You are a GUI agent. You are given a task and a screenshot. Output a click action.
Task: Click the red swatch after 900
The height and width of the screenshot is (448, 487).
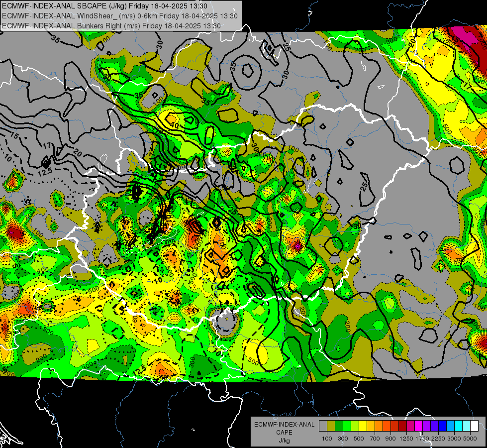tap(395, 426)
